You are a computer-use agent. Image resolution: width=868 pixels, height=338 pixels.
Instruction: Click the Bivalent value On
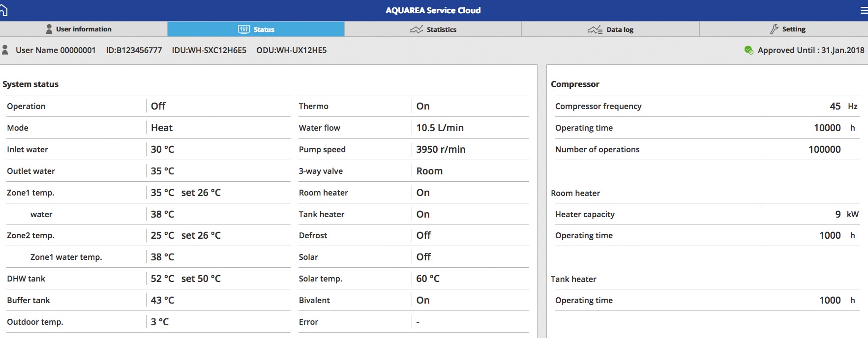pos(423,300)
